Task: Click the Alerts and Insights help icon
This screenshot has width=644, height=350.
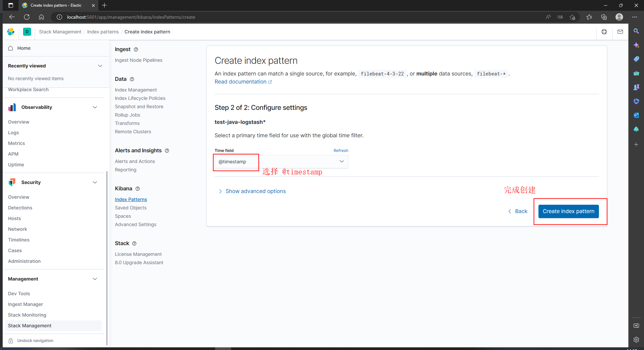Action: (167, 151)
